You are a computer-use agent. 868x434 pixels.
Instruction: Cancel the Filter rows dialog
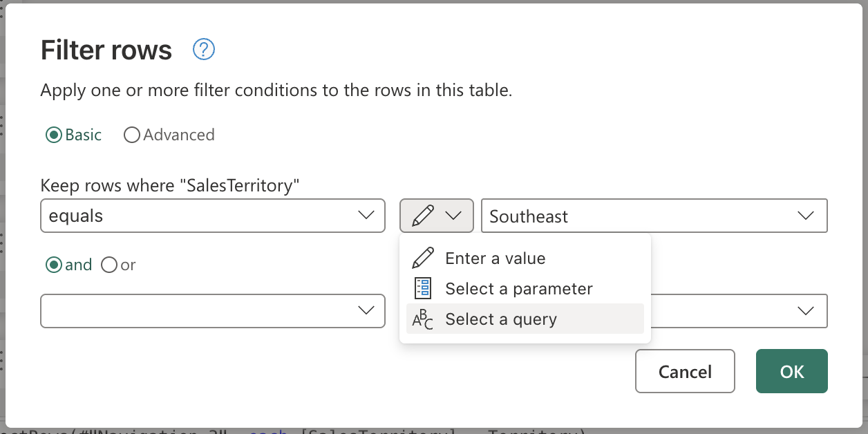click(685, 371)
